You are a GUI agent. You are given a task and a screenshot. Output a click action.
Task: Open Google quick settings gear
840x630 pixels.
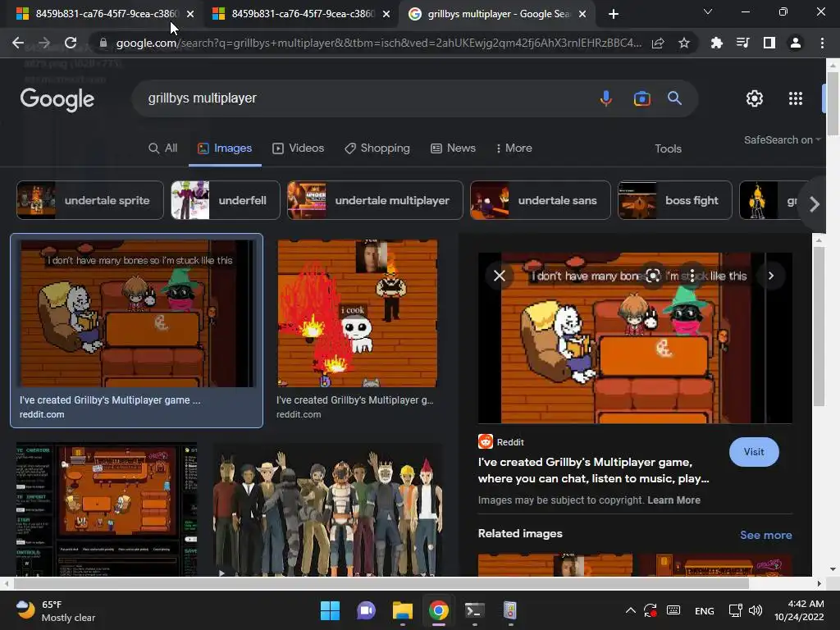(x=755, y=98)
